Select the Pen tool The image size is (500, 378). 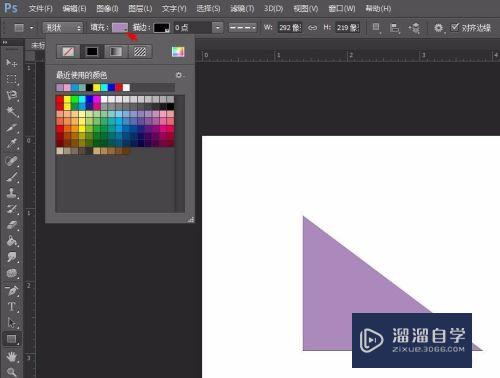pyautogui.click(x=11, y=290)
